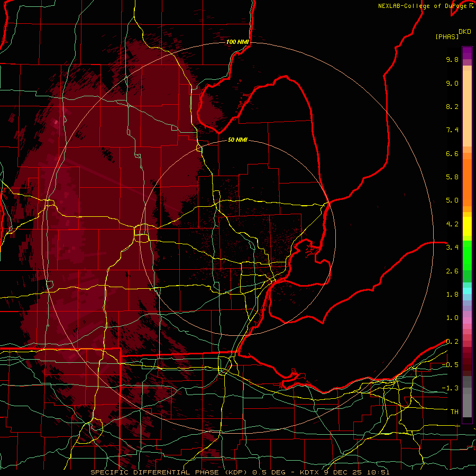
Task: Click the -0.5 scale value
Action: pyautogui.click(x=450, y=365)
